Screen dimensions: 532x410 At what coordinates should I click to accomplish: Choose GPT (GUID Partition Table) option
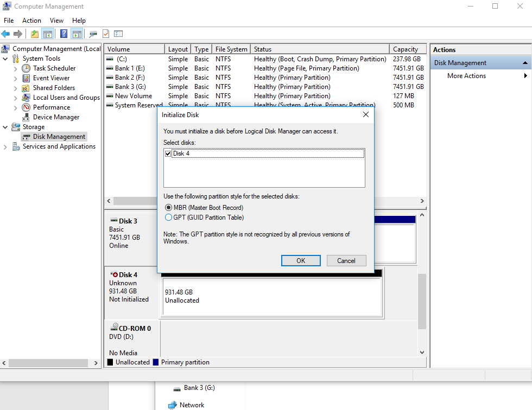click(x=168, y=217)
